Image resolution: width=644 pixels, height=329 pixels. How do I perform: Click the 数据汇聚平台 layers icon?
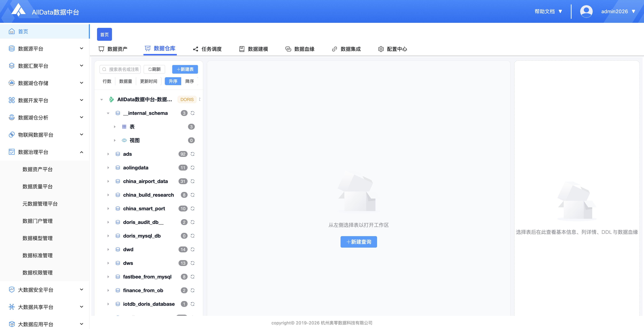(x=11, y=66)
